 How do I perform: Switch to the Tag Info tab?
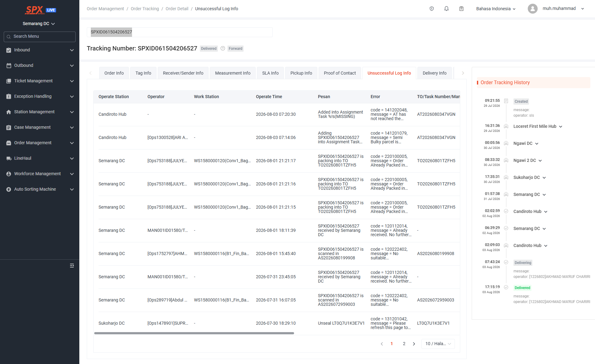click(x=143, y=73)
